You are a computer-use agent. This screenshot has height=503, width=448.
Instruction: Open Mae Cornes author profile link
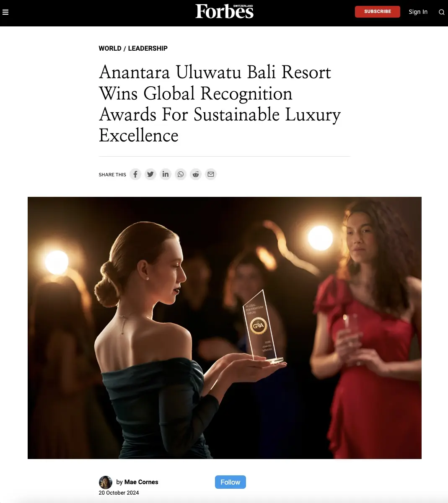141,482
